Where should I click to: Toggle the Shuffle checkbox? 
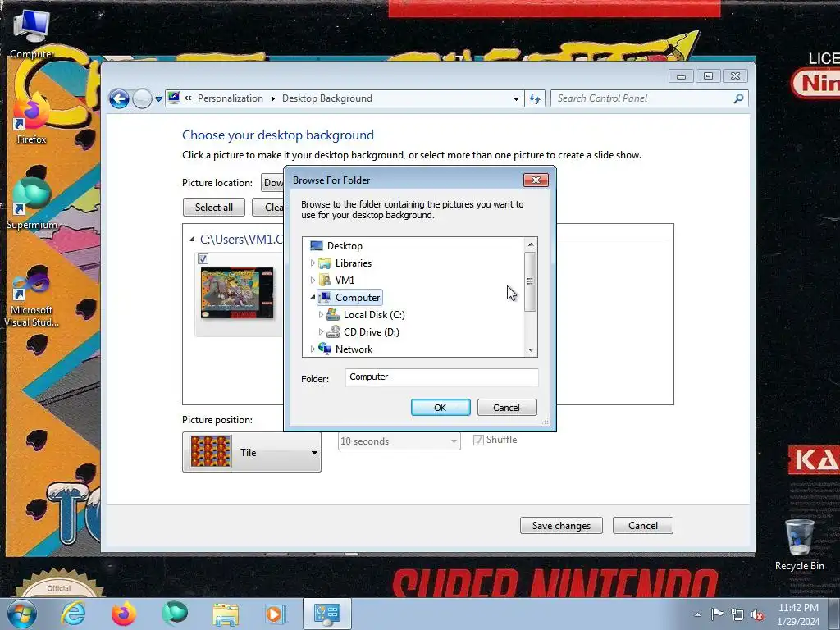[478, 441]
